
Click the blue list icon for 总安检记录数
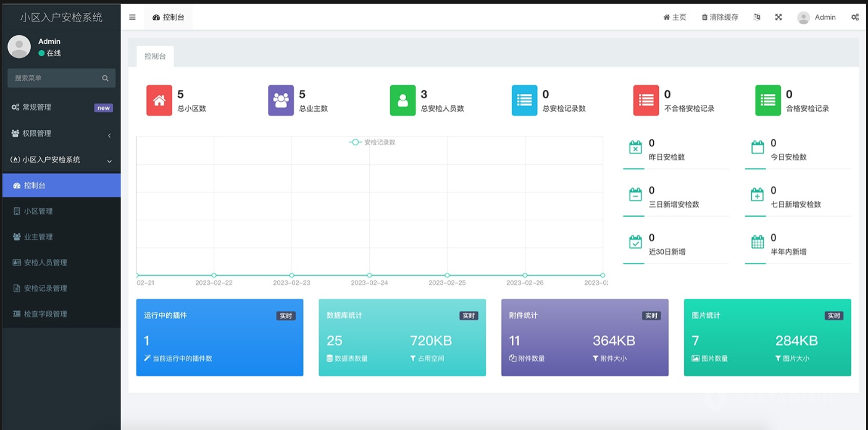(524, 101)
